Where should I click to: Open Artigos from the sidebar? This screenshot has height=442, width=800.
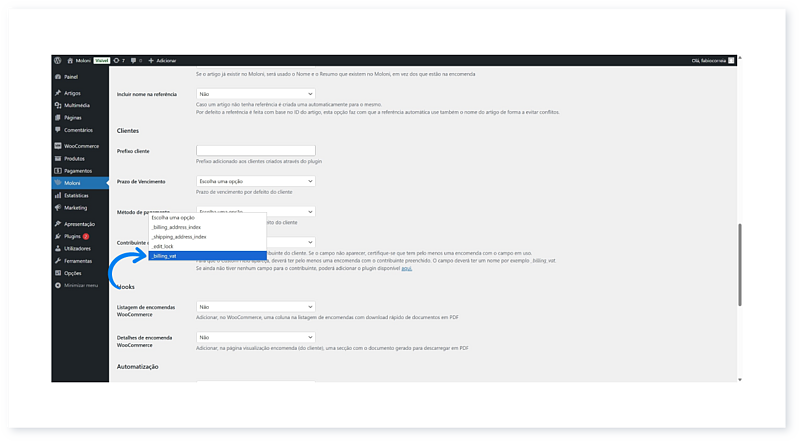tap(72, 93)
